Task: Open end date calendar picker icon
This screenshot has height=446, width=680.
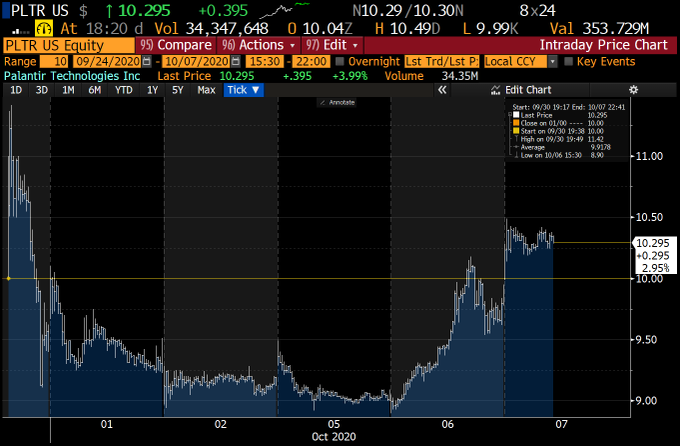Action: click(235, 61)
